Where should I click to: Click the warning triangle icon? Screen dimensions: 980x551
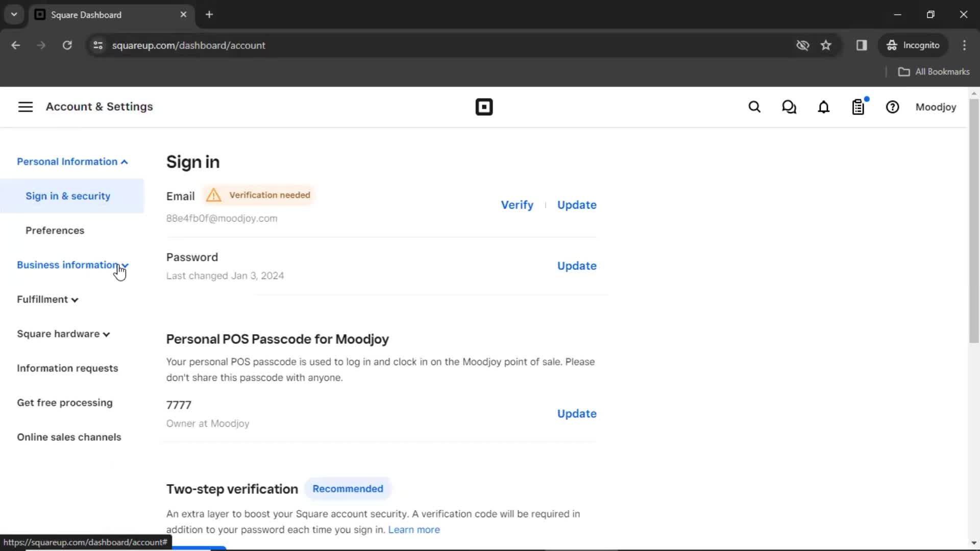[x=213, y=194]
